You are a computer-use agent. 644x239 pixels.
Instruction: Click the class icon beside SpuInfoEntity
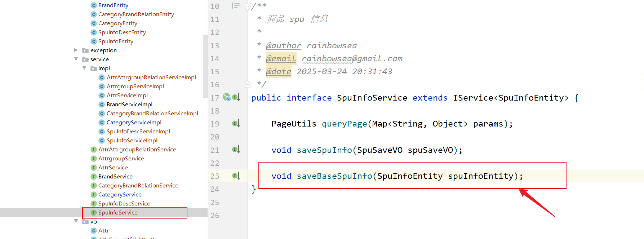point(94,41)
